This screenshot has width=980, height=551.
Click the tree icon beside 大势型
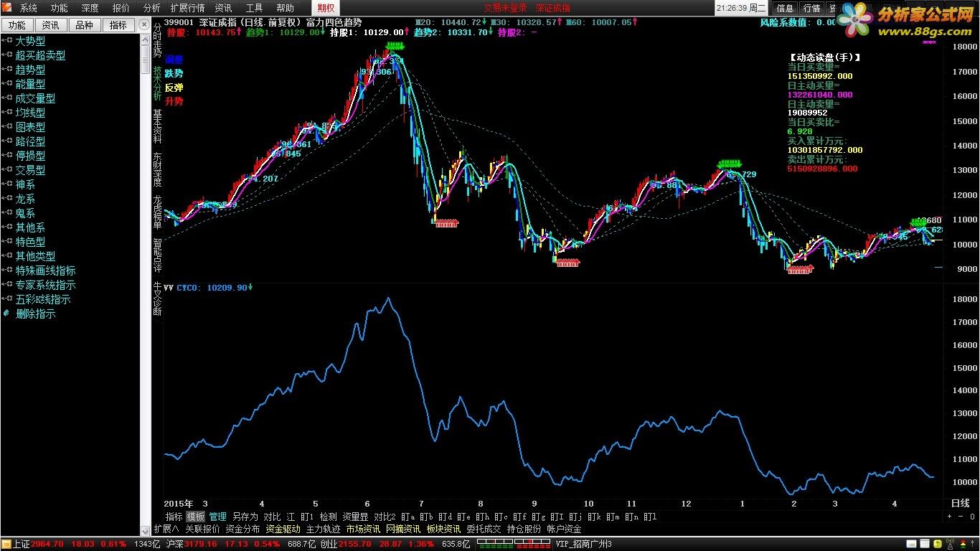coord(7,41)
